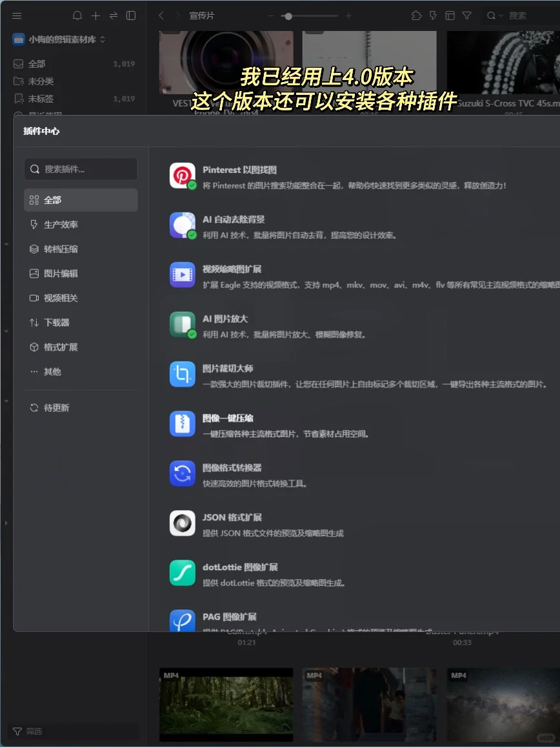Open 筛选 at the bottom left
Image resolution: width=560 pixels, height=747 pixels.
(28, 731)
